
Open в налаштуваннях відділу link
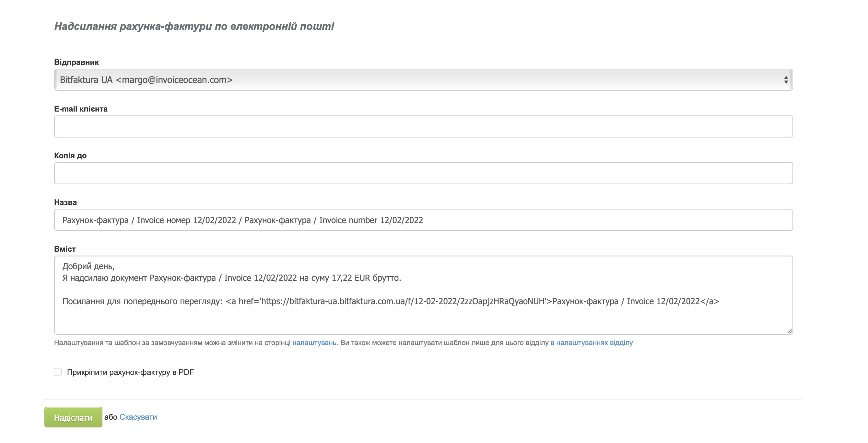tap(591, 342)
